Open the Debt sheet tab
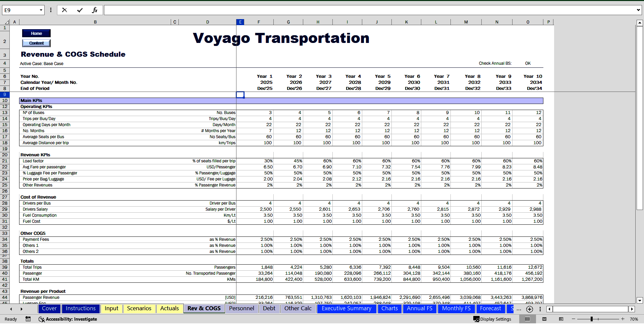This screenshot has width=644, height=324. pyautogui.click(x=269, y=309)
